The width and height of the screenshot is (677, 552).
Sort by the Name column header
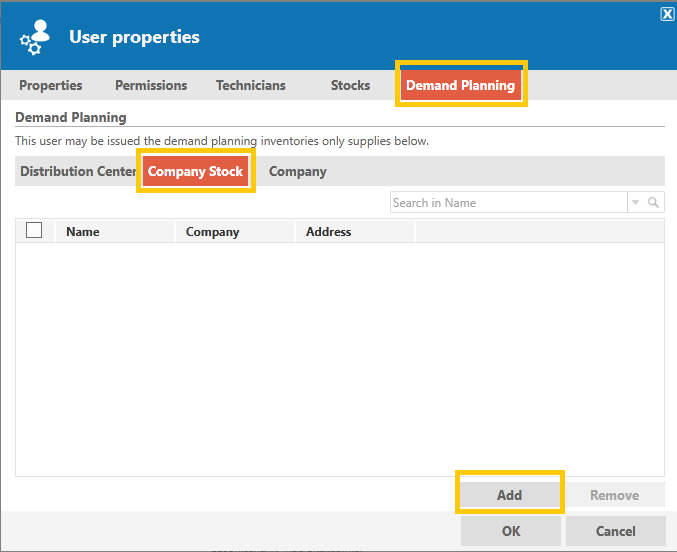[115, 232]
